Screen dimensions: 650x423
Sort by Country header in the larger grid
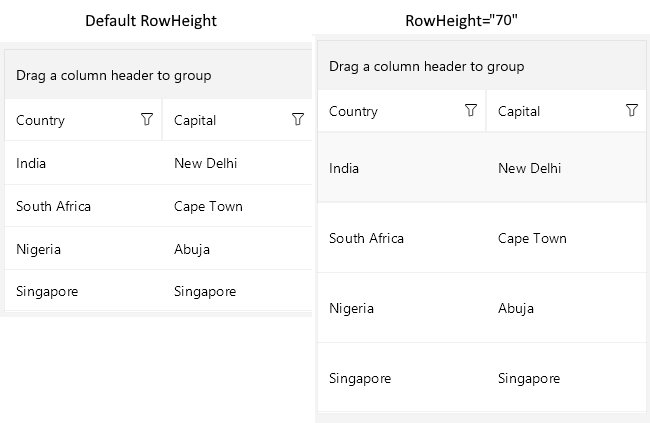(x=354, y=111)
